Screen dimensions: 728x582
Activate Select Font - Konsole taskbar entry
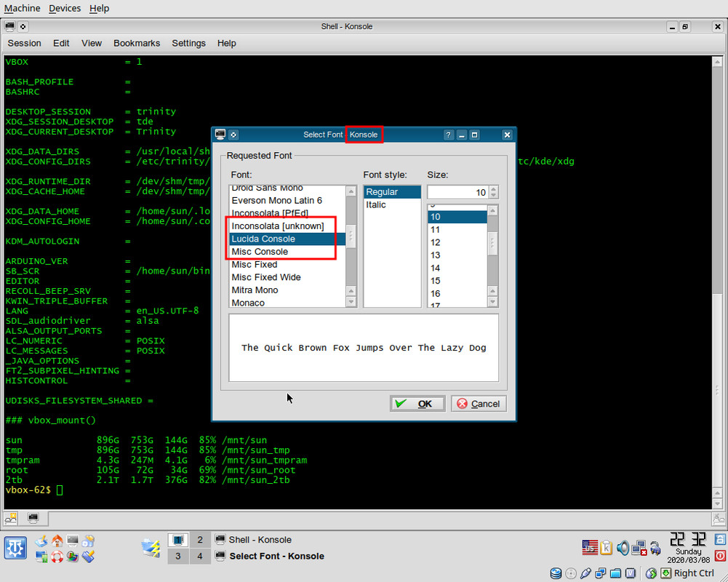coord(271,556)
